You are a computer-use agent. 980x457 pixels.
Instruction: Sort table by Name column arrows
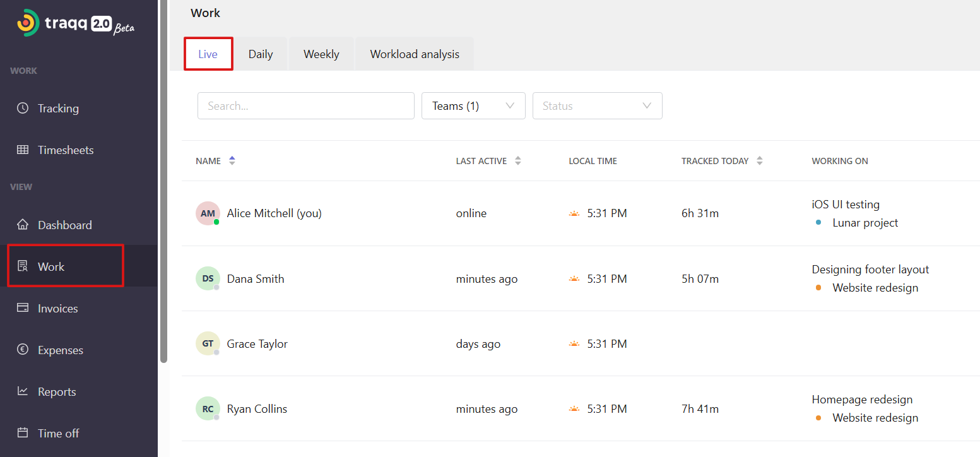[232, 161]
